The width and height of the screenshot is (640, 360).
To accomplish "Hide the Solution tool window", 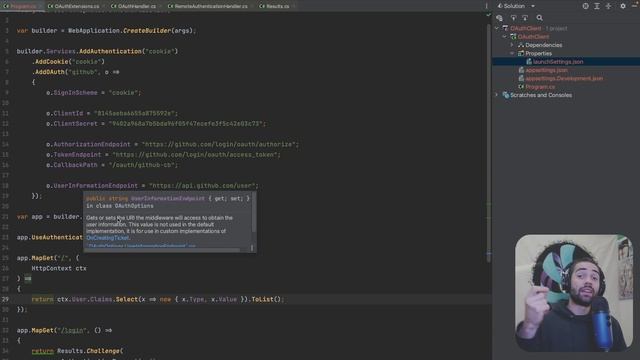I will [635, 6].
